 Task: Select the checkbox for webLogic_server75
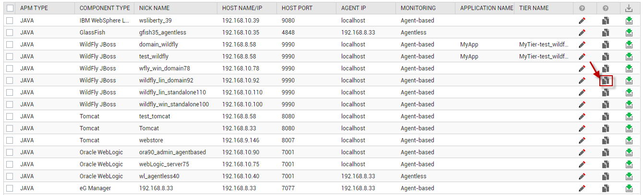[x=10, y=164]
